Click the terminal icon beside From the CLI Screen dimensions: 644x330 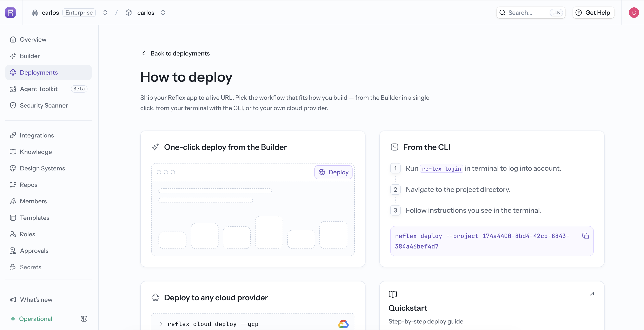coord(394,147)
